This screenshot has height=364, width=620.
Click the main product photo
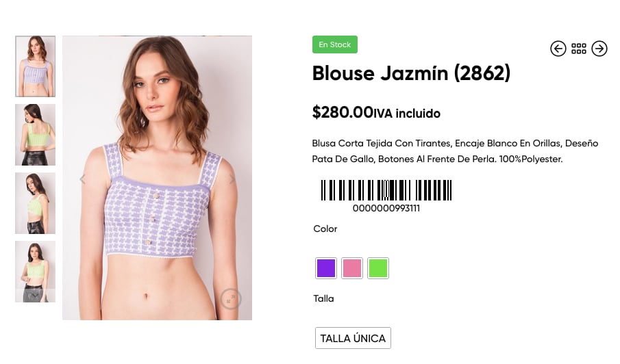(157, 178)
